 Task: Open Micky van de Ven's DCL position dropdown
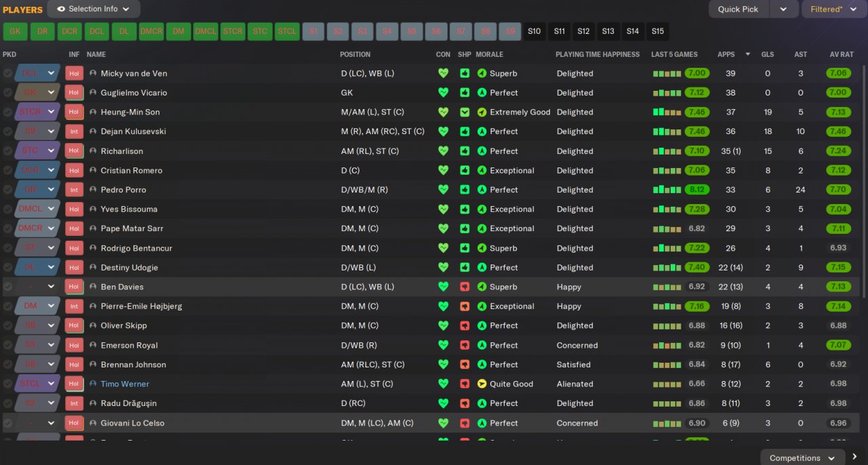coord(37,73)
